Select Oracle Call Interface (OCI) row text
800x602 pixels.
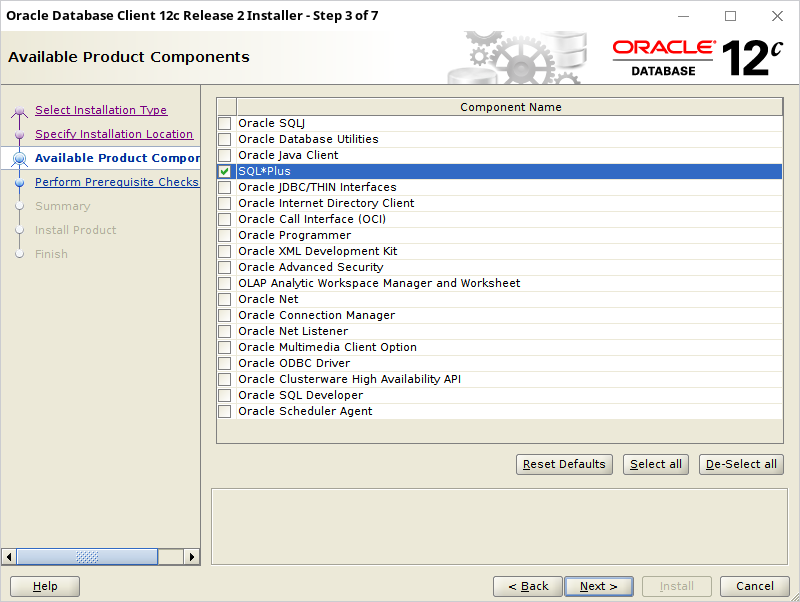click(312, 219)
